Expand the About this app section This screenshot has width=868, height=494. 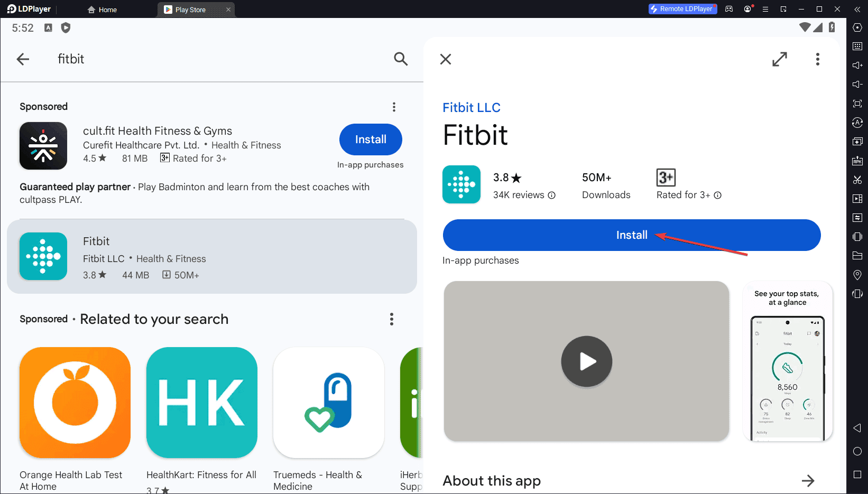pyautogui.click(x=808, y=481)
